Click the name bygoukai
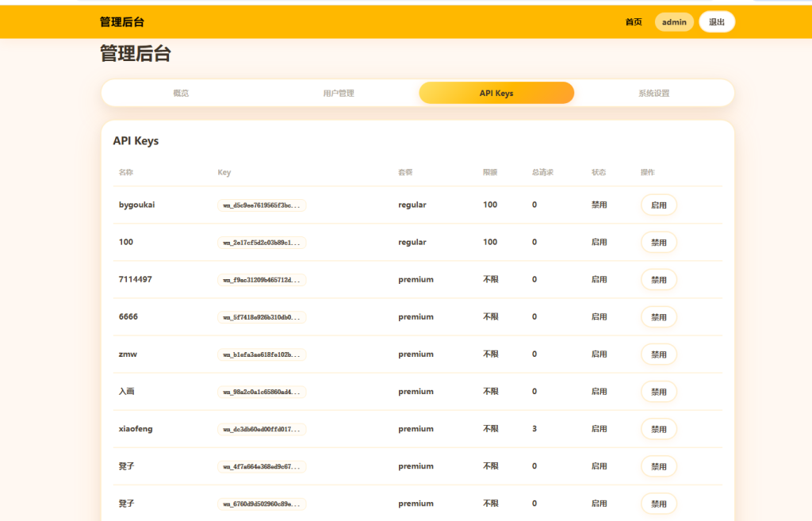Image resolution: width=812 pixels, height=521 pixels. (136, 205)
